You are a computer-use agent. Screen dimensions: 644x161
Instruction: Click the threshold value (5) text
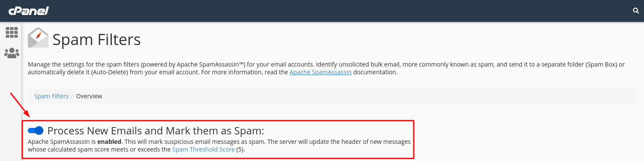click(x=240, y=149)
